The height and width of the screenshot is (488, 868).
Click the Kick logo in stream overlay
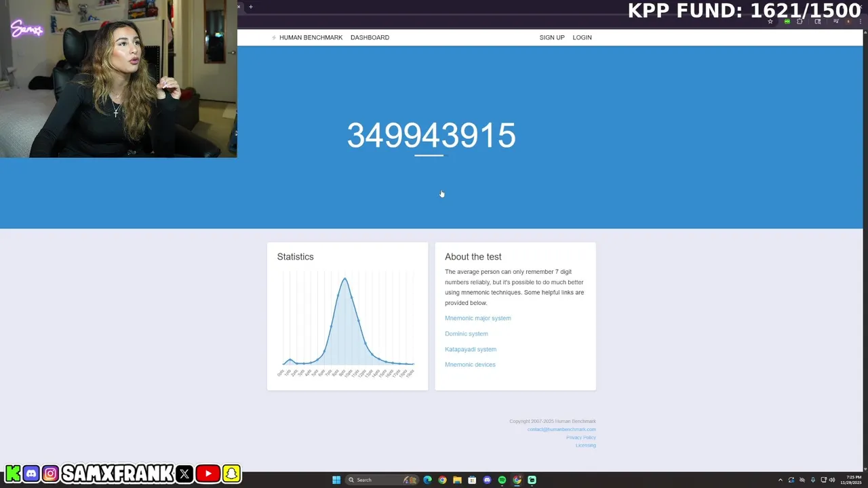(x=12, y=473)
